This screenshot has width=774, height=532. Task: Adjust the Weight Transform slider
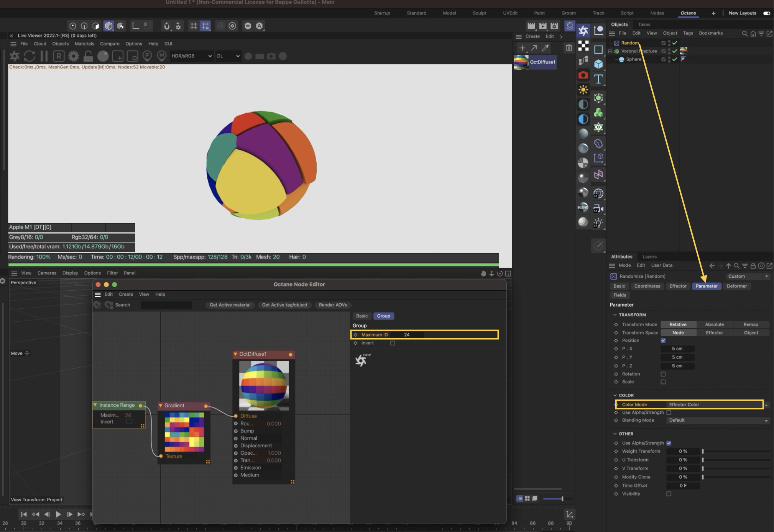[703, 452]
